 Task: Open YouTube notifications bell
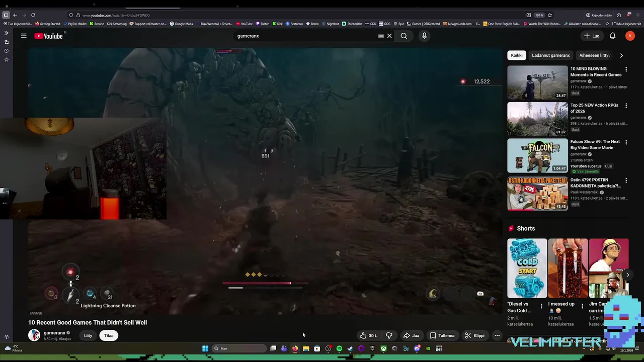[612, 36]
